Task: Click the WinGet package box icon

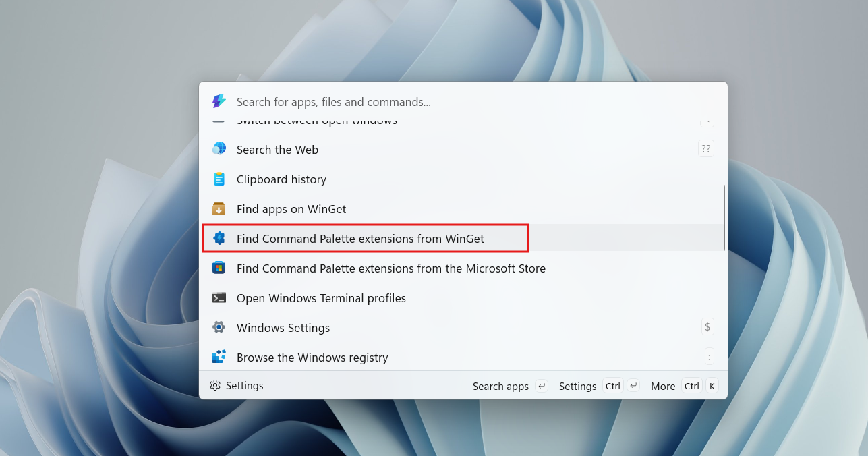Action: coord(219,209)
